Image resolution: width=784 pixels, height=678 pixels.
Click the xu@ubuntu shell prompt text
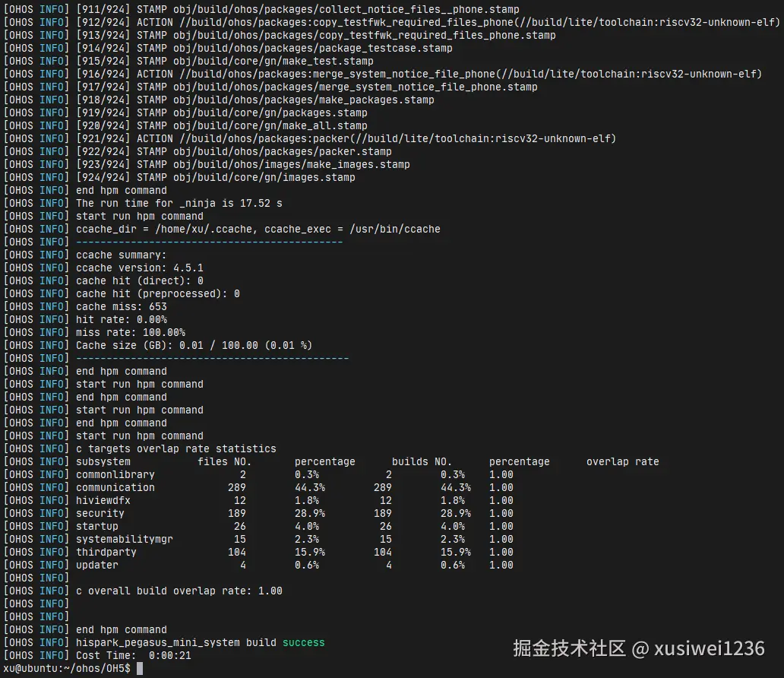click(67, 668)
